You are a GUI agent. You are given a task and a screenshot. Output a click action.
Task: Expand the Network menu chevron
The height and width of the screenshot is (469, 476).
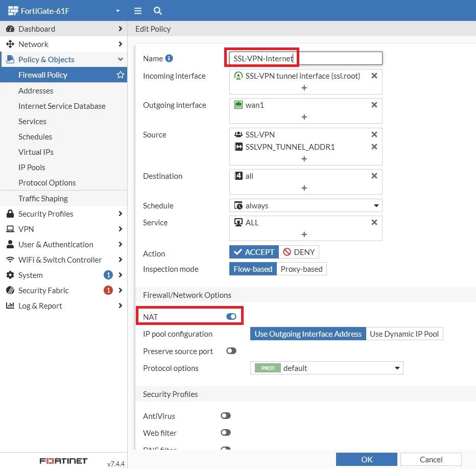pyautogui.click(x=121, y=44)
